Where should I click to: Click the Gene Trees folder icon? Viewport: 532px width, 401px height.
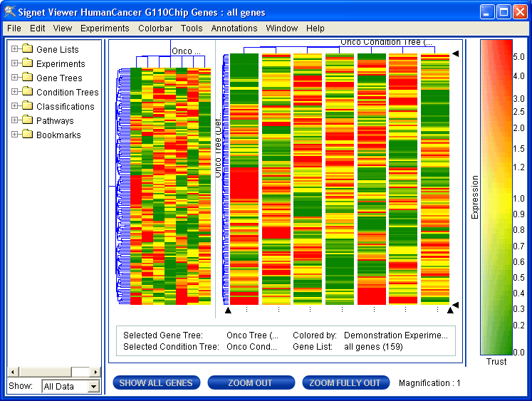click(x=28, y=78)
